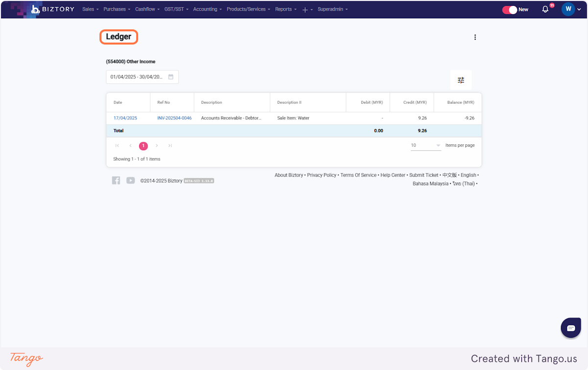Click the Debit (MYR) column header
Viewport: 588px width, 370px height.
pyautogui.click(x=368, y=103)
